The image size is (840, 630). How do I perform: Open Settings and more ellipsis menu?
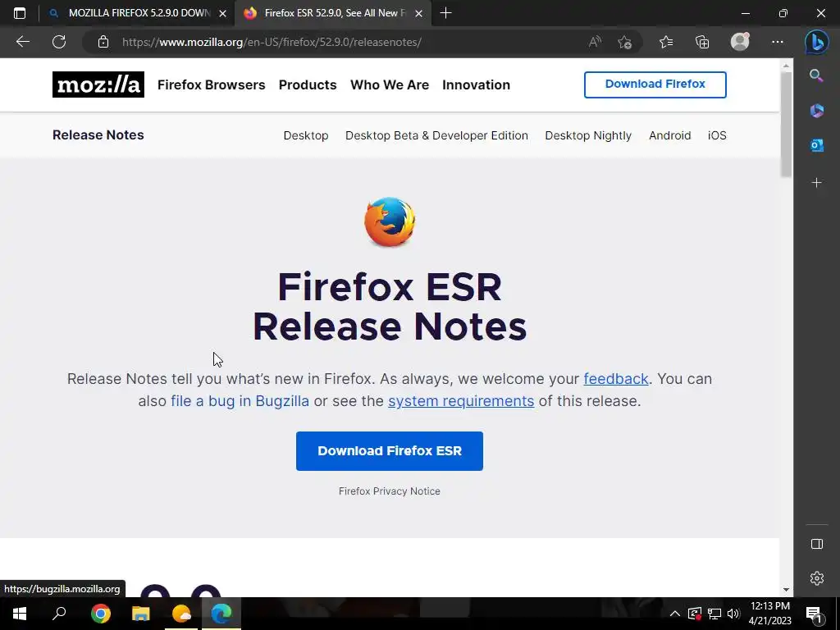pos(778,42)
